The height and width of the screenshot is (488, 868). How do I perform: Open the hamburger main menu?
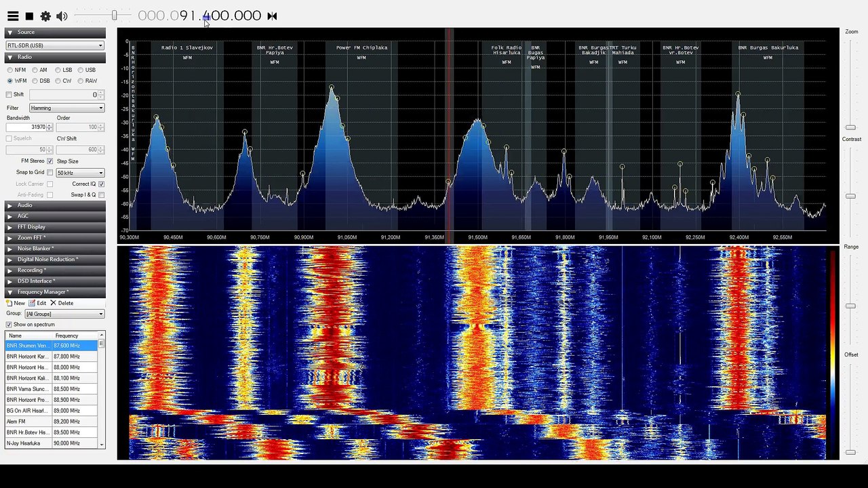13,16
